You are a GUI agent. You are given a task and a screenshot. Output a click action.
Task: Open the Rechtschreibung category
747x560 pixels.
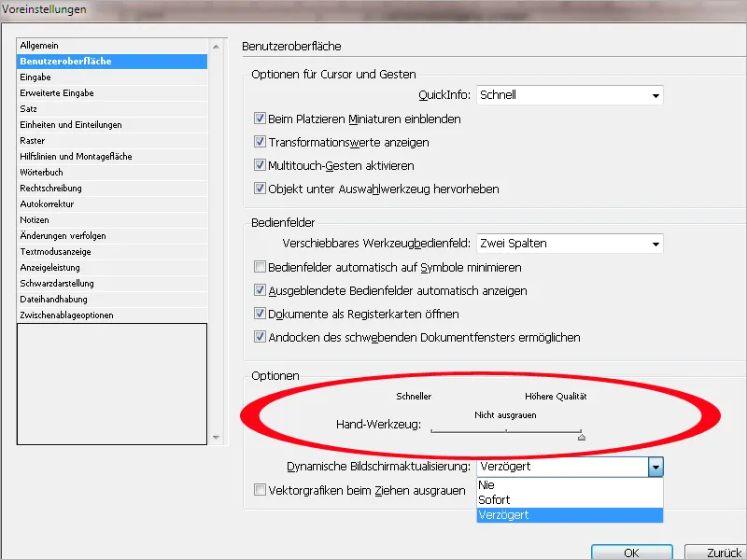point(112,189)
